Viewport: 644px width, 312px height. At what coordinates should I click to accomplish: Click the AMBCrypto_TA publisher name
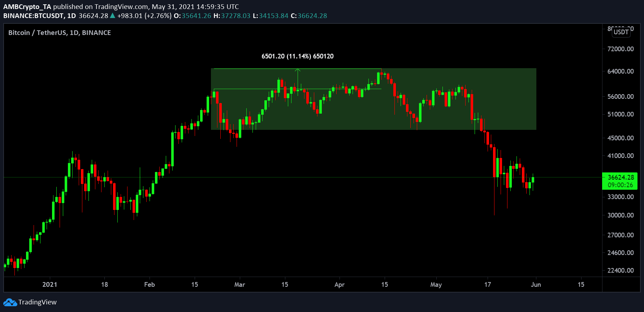point(27,7)
